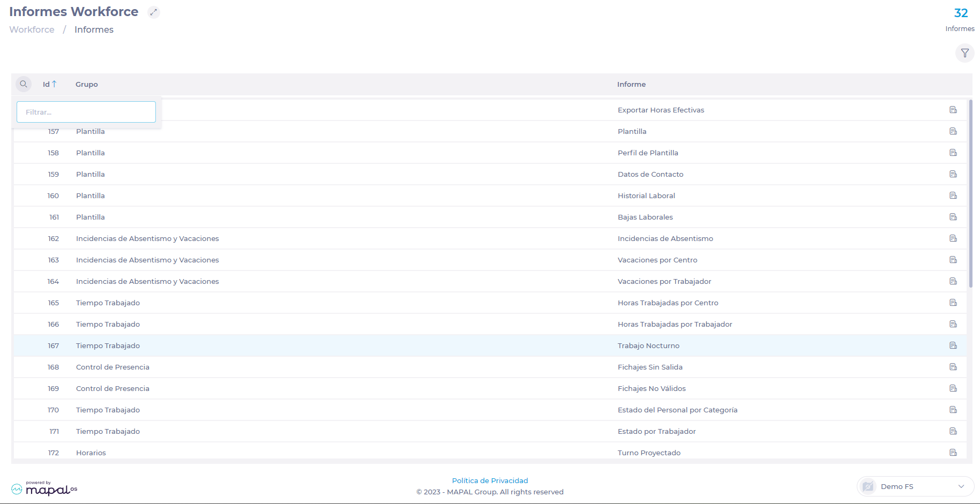980x504 pixels.
Task: Open report icon for Horas Trabajadas por Centro
Action: (x=953, y=303)
